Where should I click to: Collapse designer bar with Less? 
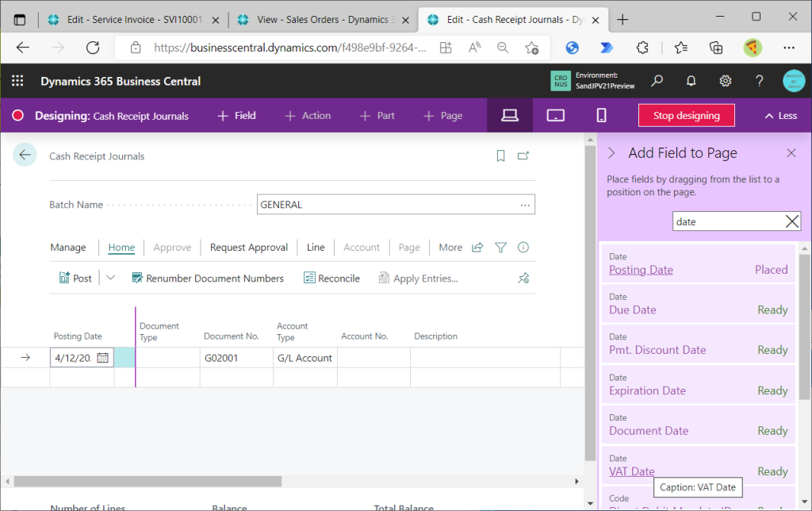(x=781, y=116)
